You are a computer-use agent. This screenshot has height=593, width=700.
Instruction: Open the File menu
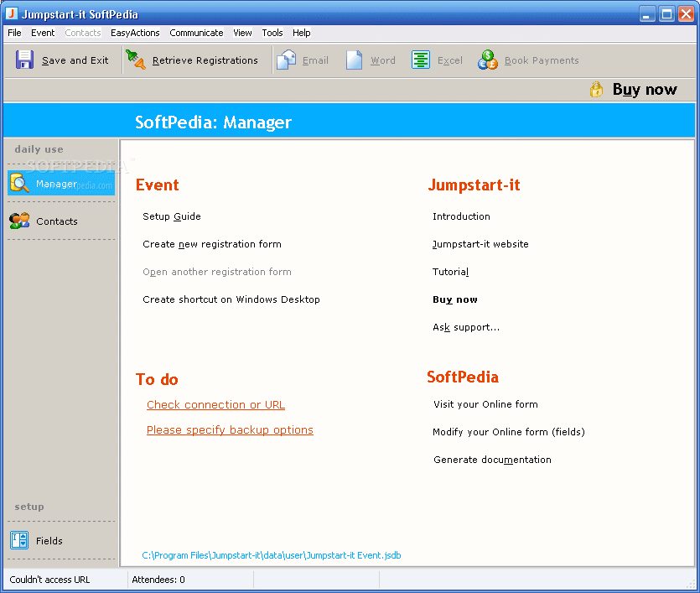click(x=14, y=33)
